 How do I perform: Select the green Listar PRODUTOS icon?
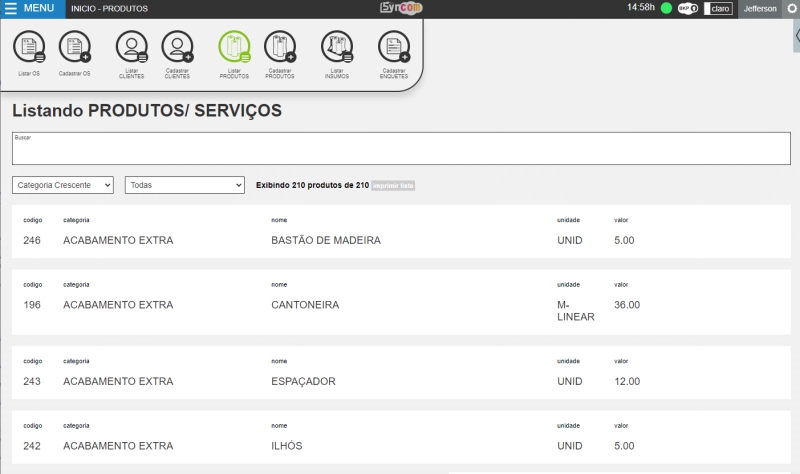tap(234, 47)
